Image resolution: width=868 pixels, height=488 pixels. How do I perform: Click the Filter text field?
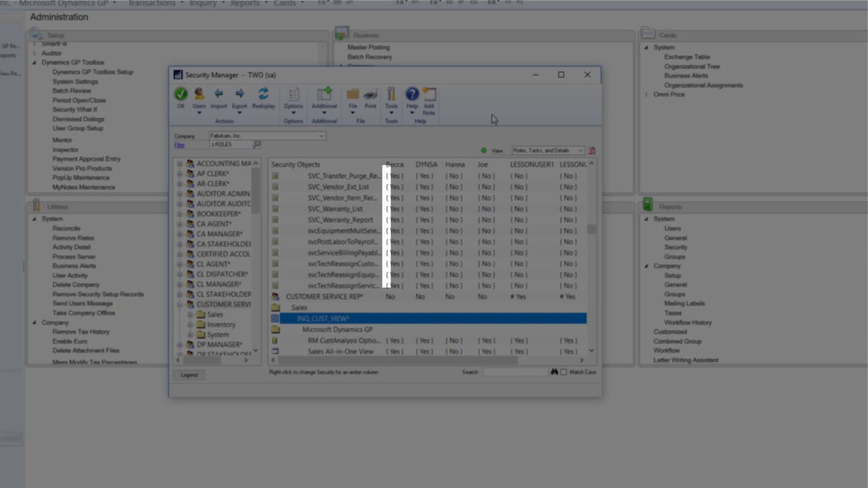pyautogui.click(x=231, y=144)
